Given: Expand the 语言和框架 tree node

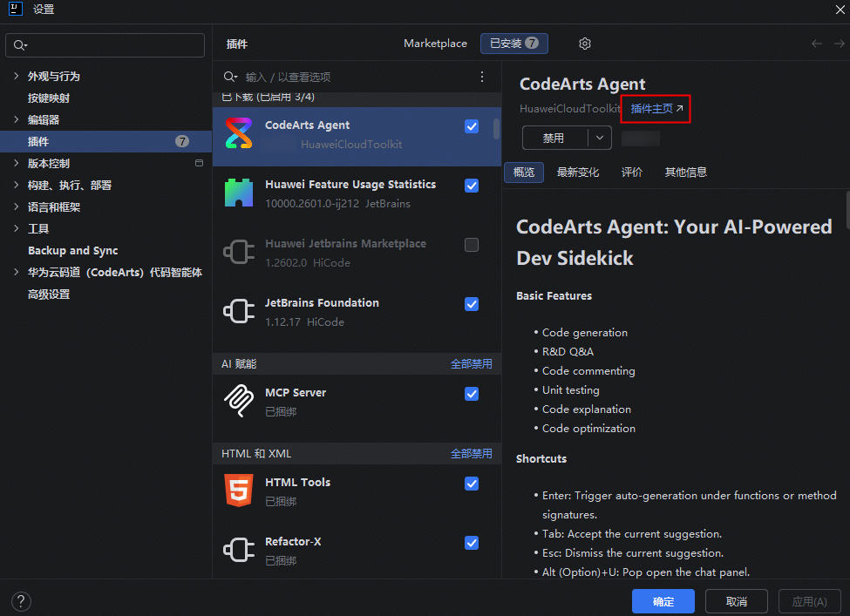Looking at the screenshot, I should (x=16, y=206).
